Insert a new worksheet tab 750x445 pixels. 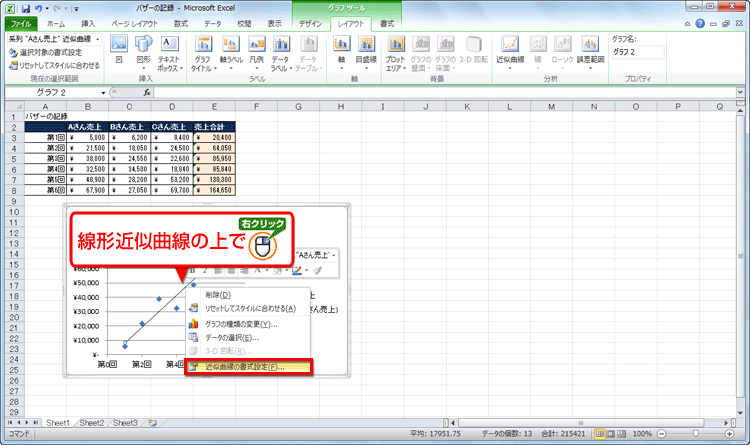(x=153, y=423)
